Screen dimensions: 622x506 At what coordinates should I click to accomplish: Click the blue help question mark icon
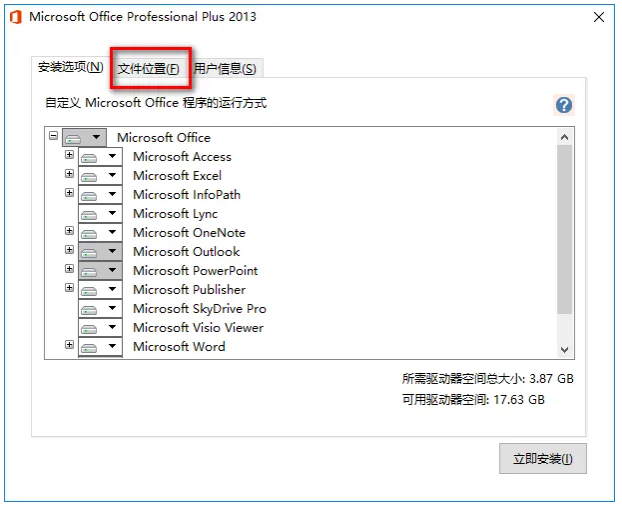[564, 105]
